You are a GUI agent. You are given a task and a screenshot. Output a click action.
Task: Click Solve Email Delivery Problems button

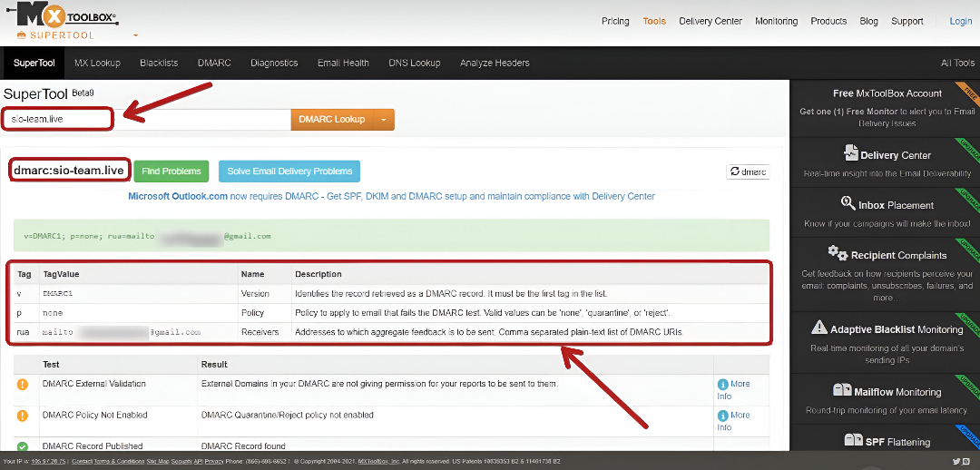[289, 171]
